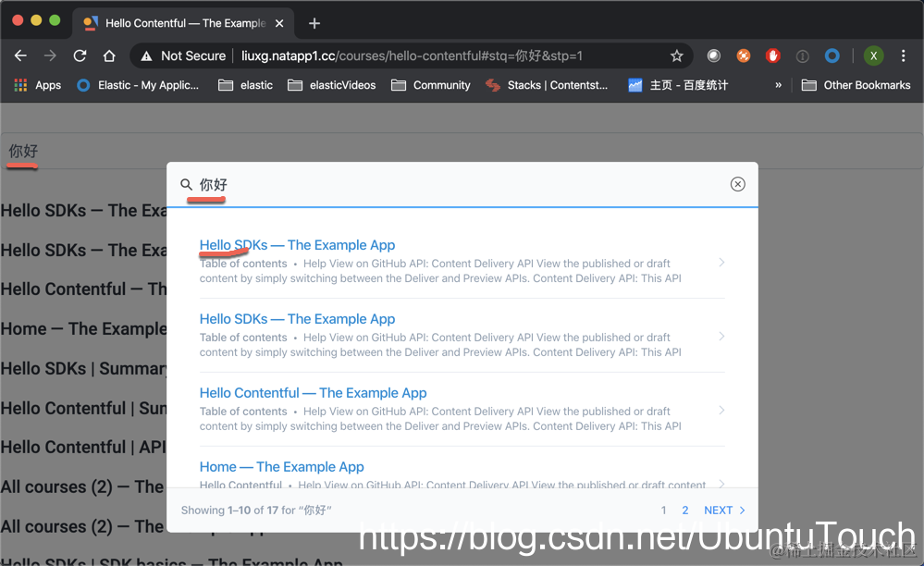Open first Hello SDKs — The Example App result
This screenshot has width=924, height=566.
point(297,245)
